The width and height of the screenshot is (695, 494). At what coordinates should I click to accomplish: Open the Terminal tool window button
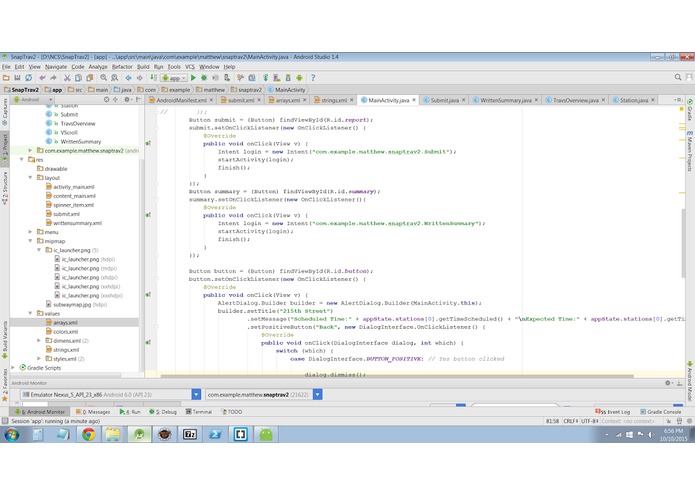[199, 412]
